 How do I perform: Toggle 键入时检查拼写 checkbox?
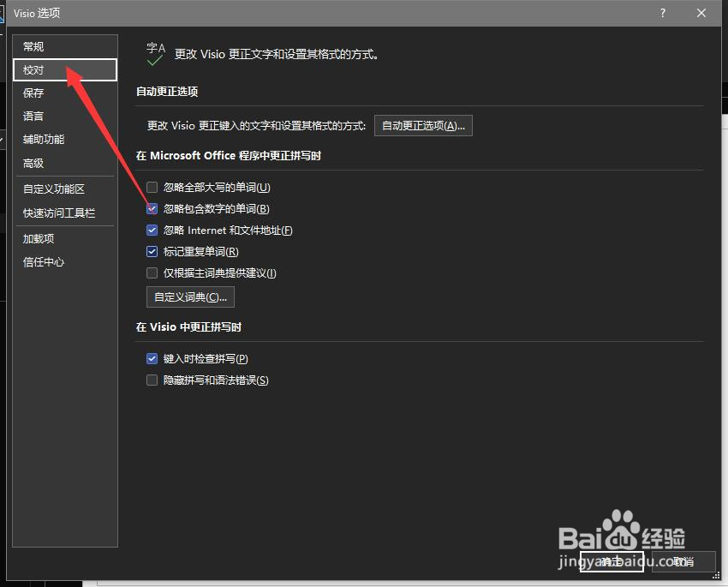coord(152,358)
